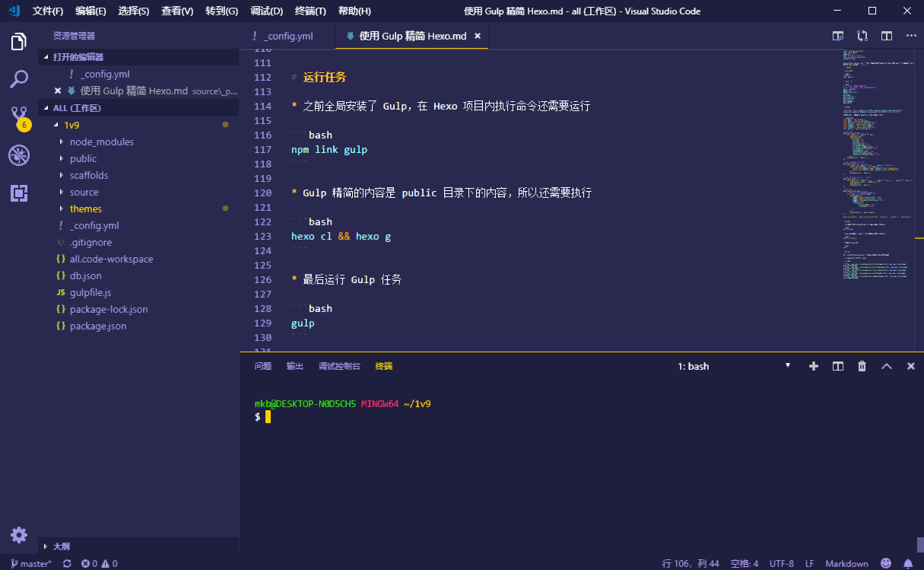Screen dimensions: 924x570
Task: Open _config.yml in the file tree
Action: (x=139, y=225)
